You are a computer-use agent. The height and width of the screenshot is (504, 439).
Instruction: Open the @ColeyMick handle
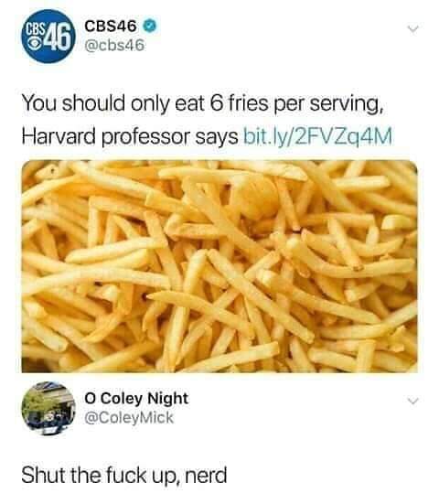pyautogui.click(x=129, y=417)
